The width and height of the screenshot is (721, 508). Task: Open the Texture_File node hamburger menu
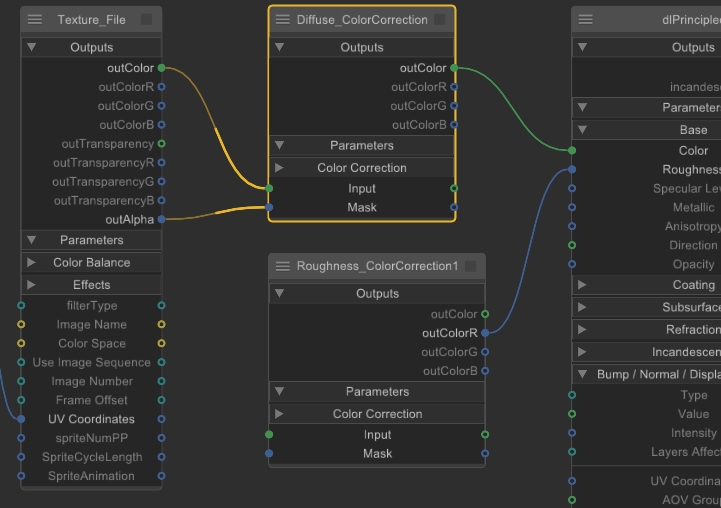click(36, 20)
